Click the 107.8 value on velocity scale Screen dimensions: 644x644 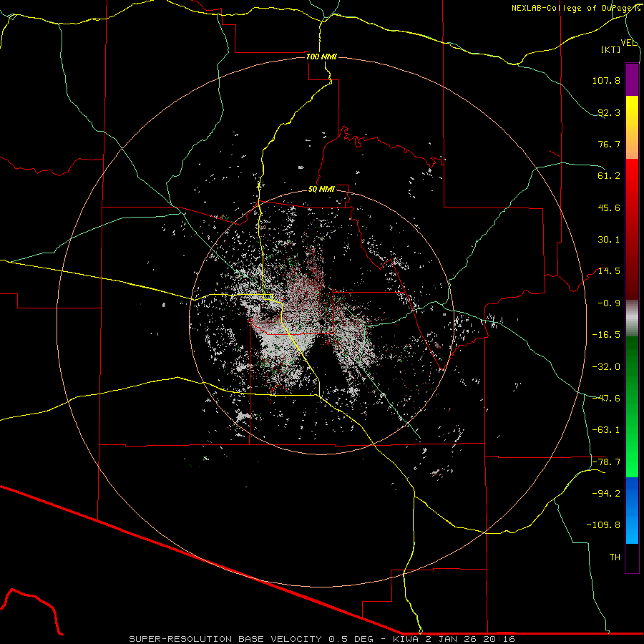click(606, 80)
